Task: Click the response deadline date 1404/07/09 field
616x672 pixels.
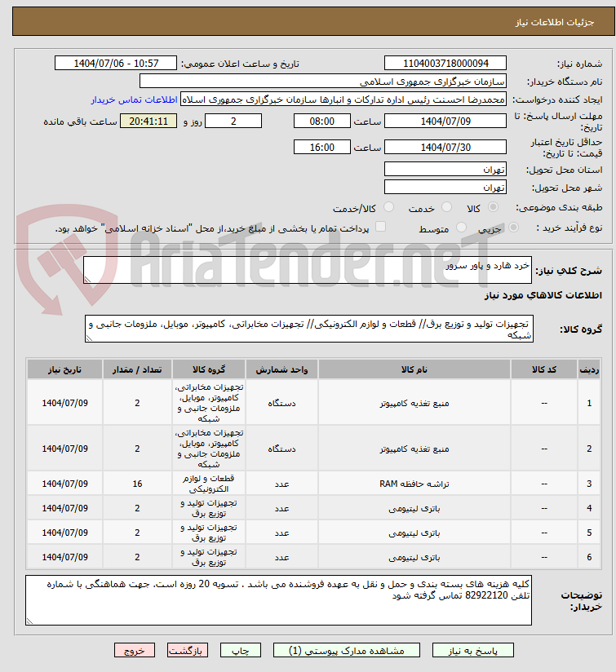Action: click(445, 122)
